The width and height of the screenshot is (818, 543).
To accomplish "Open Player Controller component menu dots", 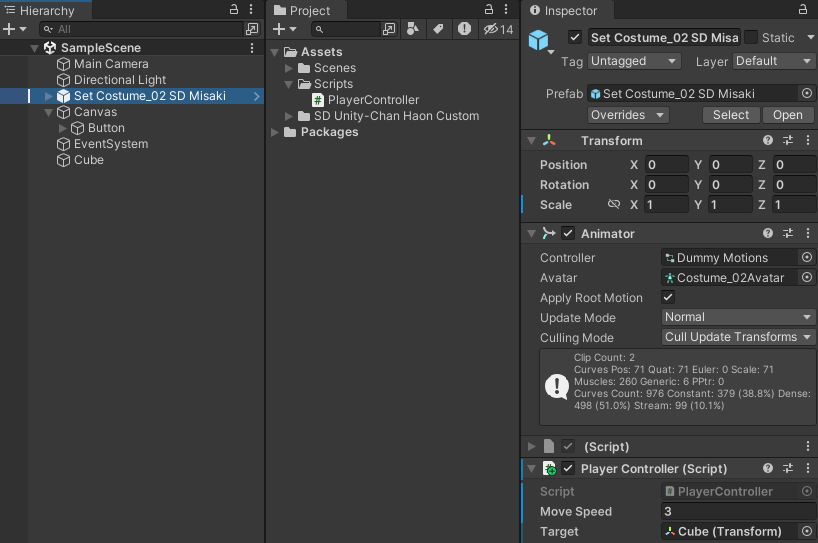I will [808, 468].
